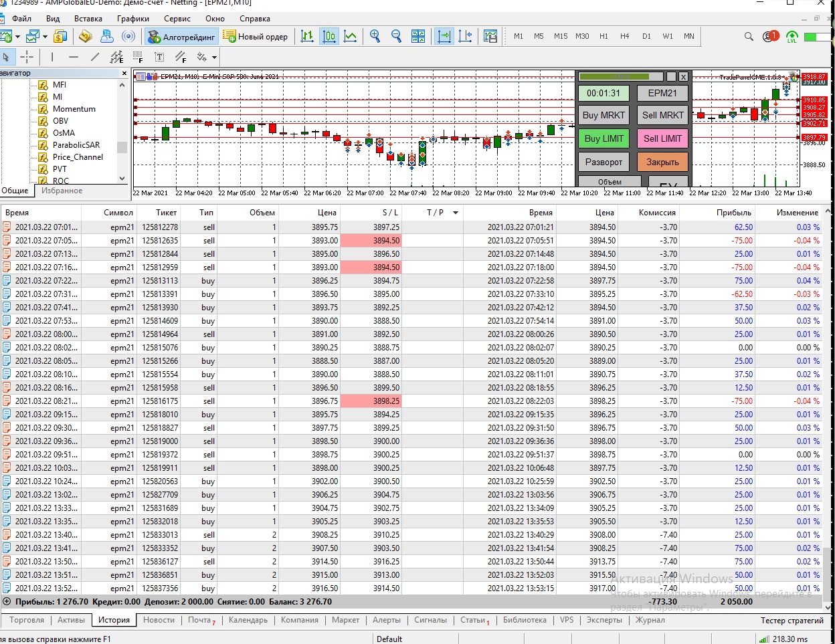
Task: Click the Zoom In magnifier icon
Action: [375, 36]
